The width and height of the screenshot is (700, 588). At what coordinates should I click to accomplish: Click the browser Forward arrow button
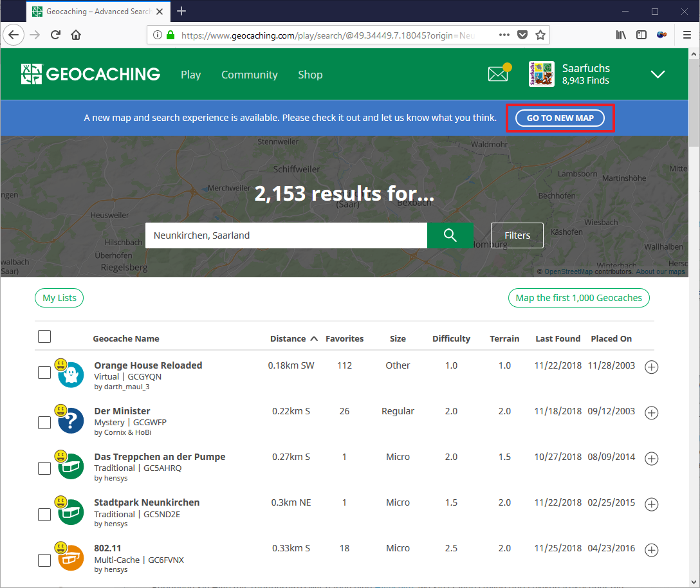coord(35,35)
